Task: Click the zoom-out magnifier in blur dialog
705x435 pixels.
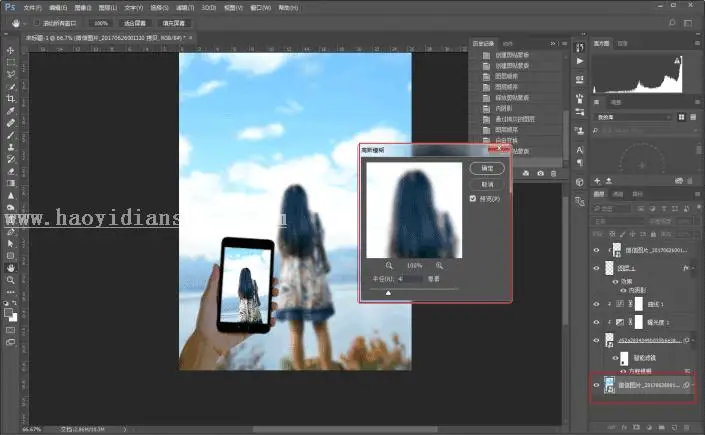Action: 389,265
